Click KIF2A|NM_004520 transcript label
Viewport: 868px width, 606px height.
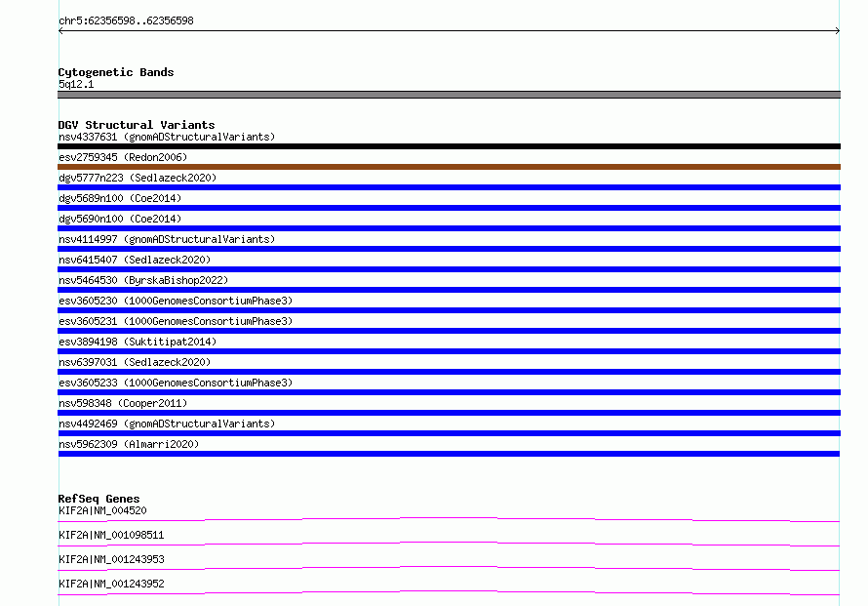tap(102, 510)
